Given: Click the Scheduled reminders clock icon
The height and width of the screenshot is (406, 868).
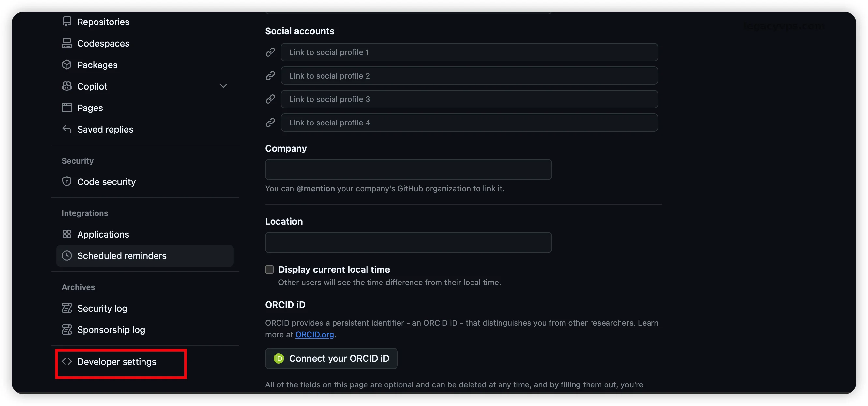Looking at the screenshot, I should pyautogui.click(x=67, y=255).
